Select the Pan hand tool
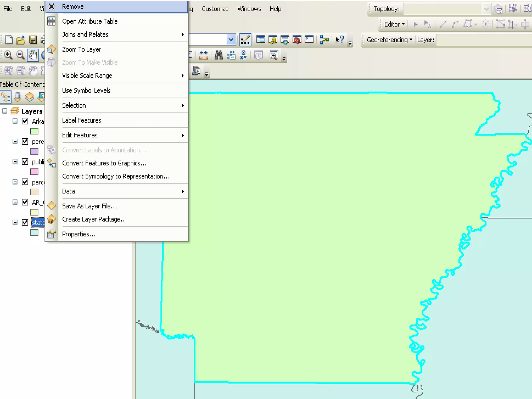Screen dimensions: 532x399 click(33, 55)
